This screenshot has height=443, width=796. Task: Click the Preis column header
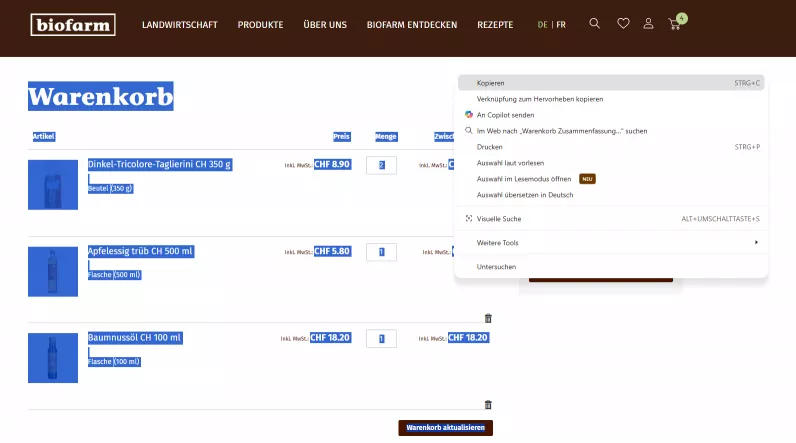click(341, 136)
